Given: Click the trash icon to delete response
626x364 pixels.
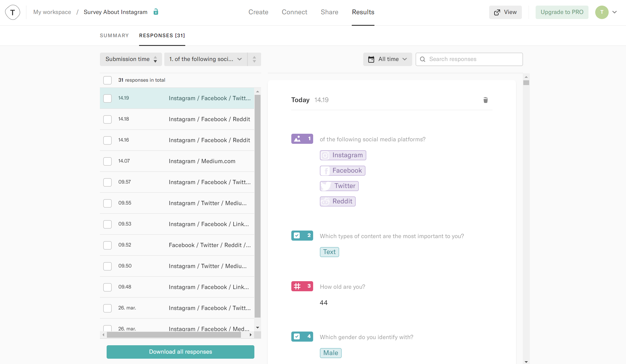Looking at the screenshot, I should click(x=486, y=100).
